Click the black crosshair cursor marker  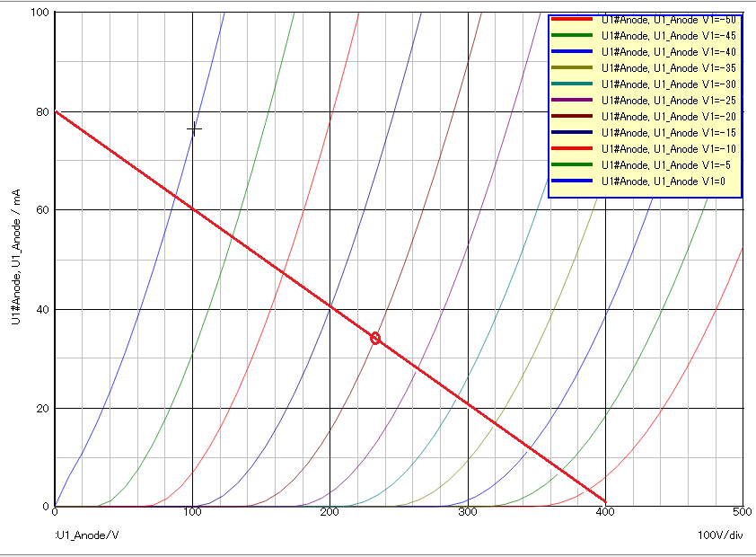click(194, 128)
